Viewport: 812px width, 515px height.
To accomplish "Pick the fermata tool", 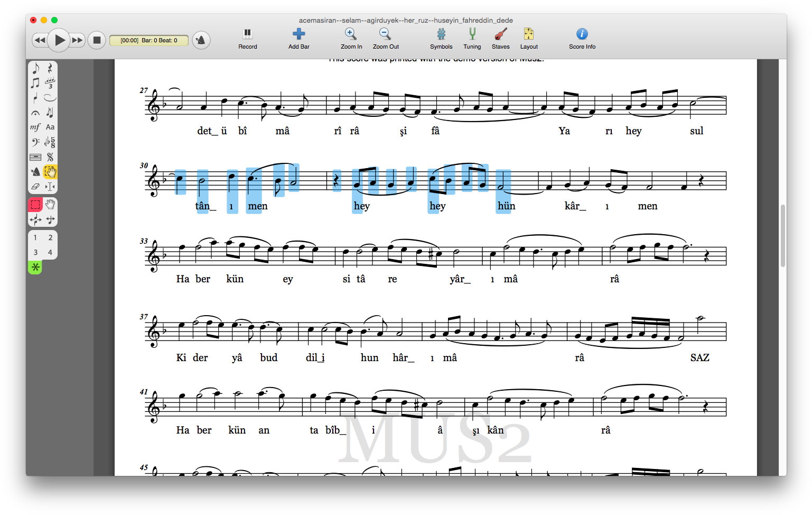I will 35,113.
